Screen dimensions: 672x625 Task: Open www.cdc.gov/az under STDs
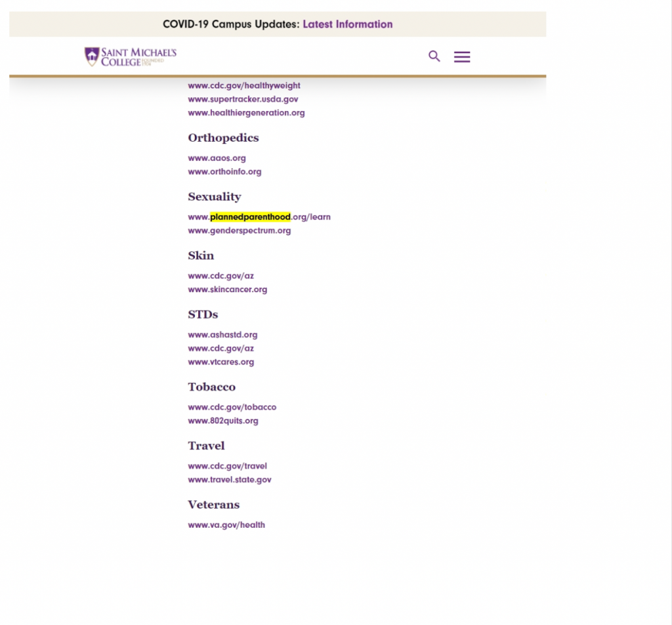(x=220, y=348)
